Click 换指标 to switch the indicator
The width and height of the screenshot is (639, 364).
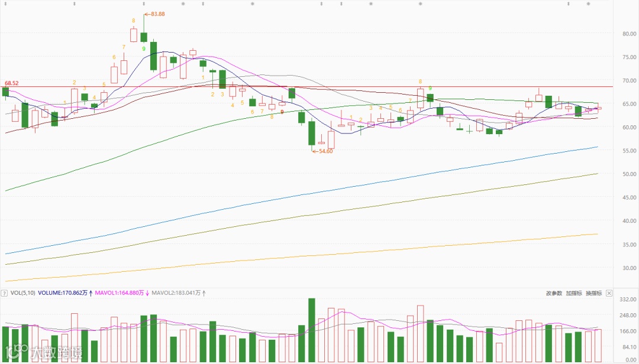(594, 293)
